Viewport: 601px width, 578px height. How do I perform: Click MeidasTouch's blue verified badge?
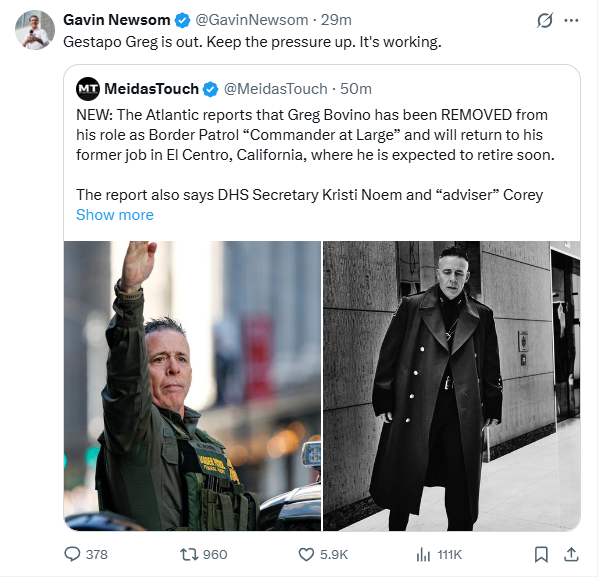click(211, 89)
